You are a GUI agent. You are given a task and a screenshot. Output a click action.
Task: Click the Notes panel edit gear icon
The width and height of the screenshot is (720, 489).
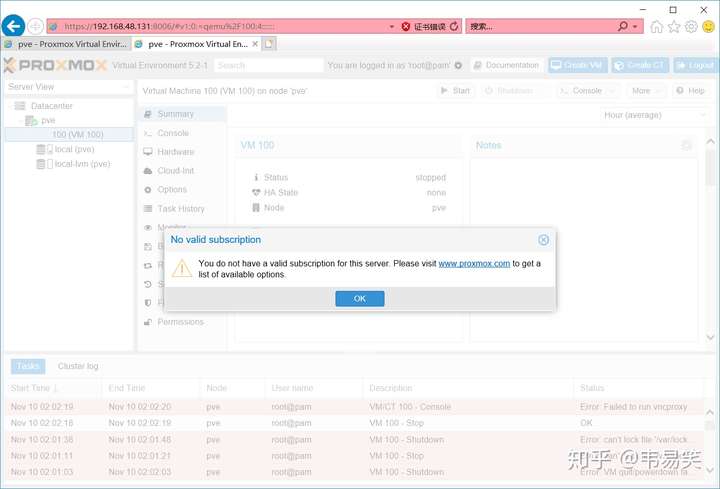pyautogui.click(x=686, y=146)
